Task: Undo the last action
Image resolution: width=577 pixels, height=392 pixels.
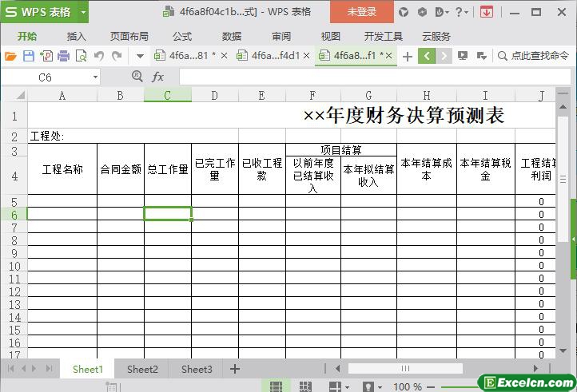Action: (x=98, y=56)
